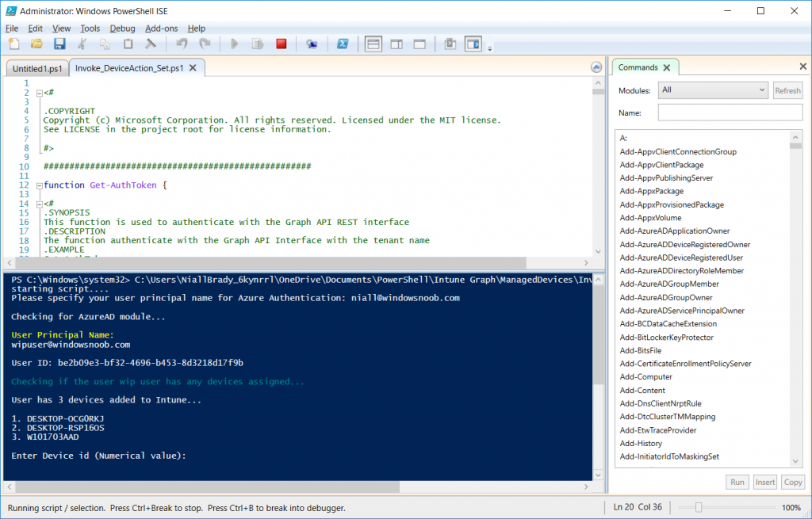Click the Copy icon in the toolbar
This screenshot has width=812, height=519.
click(105, 44)
